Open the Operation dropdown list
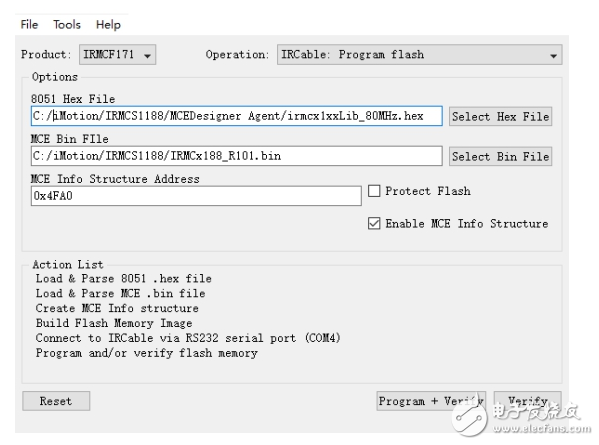This screenshot has width=599, height=445. (x=419, y=55)
